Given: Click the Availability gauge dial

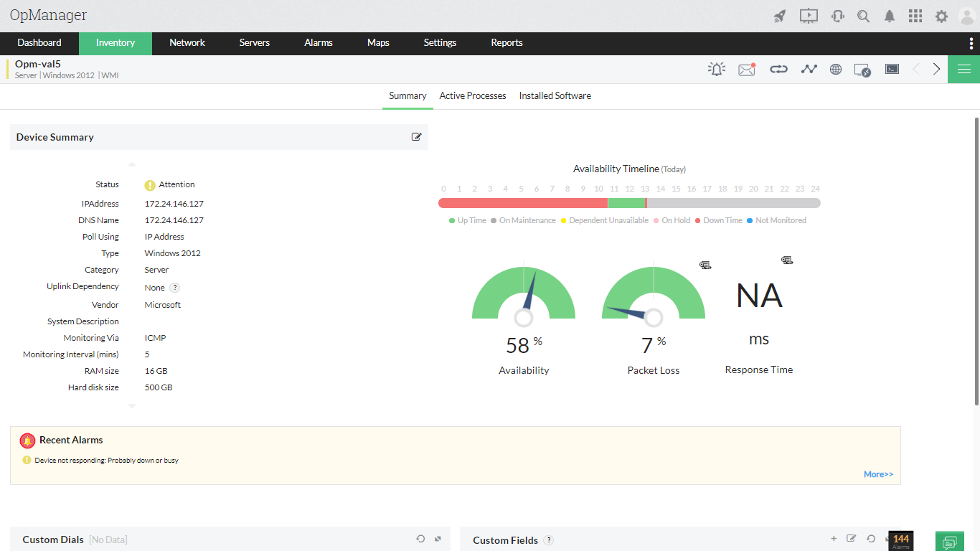Looking at the screenshot, I should 524,296.
